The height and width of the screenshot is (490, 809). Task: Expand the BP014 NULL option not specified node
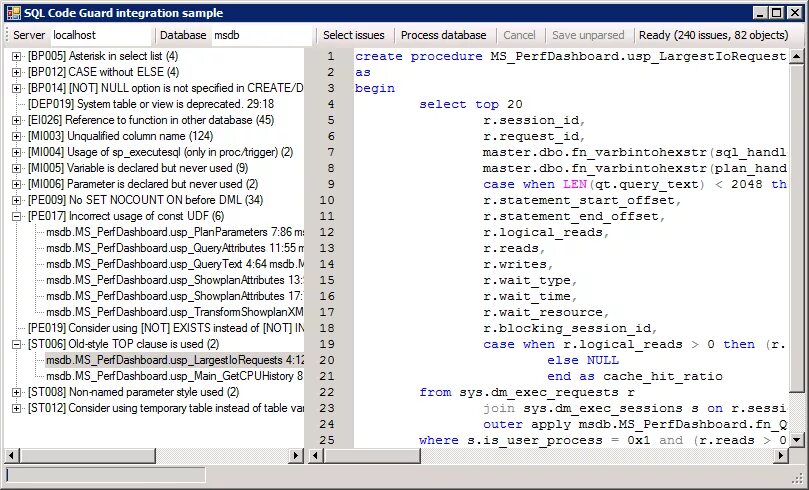(17, 88)
